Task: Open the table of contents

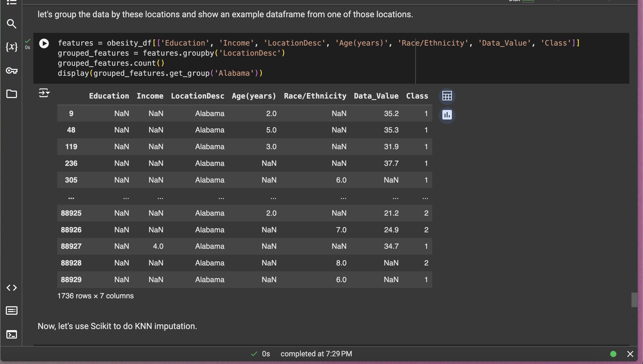Action: 11,2
